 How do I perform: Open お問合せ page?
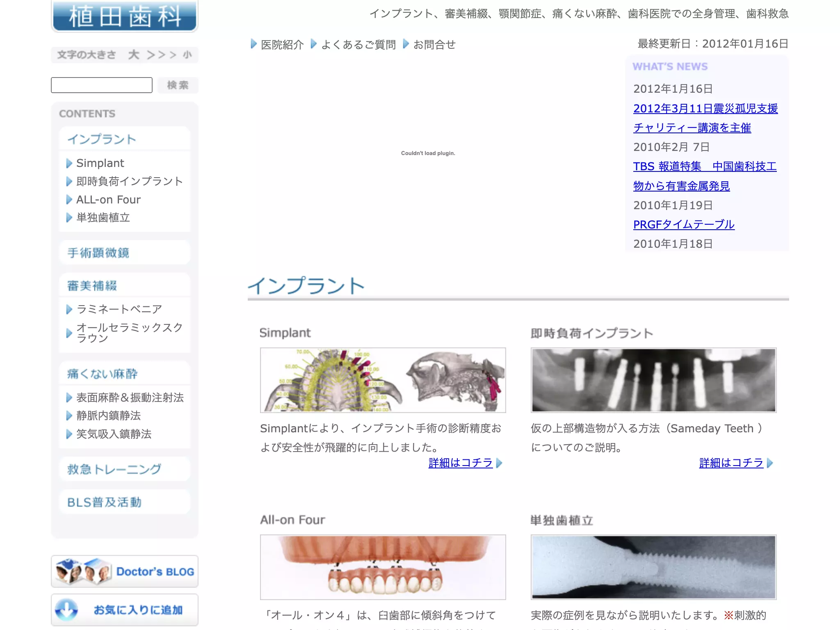[434, 44]
